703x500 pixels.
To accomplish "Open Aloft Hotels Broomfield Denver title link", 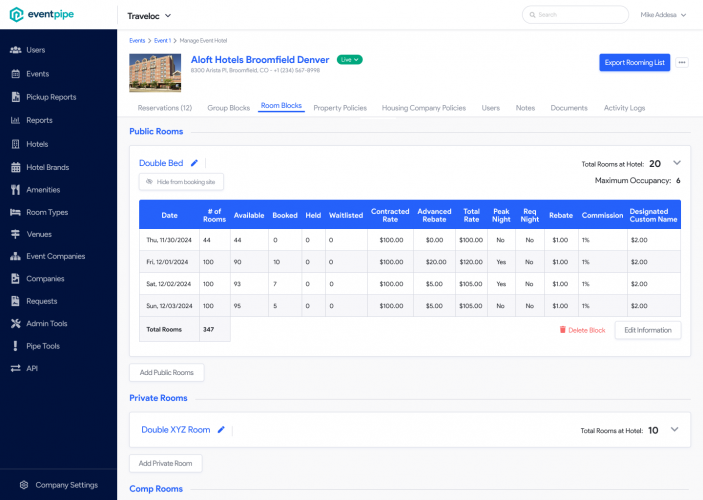I will click(x=260, y=60).
